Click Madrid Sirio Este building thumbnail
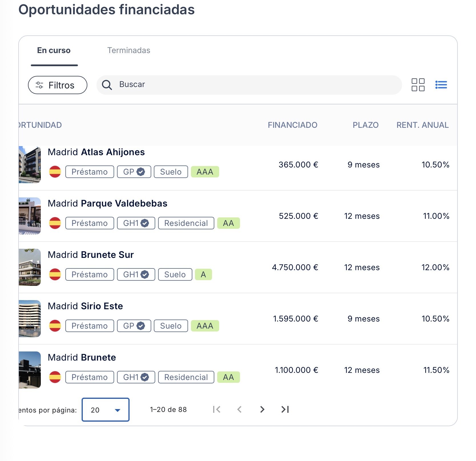Image resolution: width=476 pixels, height=461 pixels. point(30,318)
